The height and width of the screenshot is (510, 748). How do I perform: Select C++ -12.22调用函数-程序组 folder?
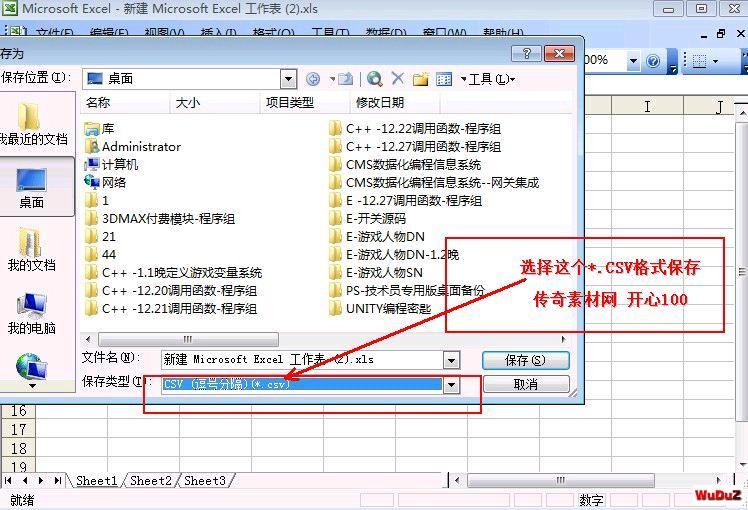(x=415, y=129)
